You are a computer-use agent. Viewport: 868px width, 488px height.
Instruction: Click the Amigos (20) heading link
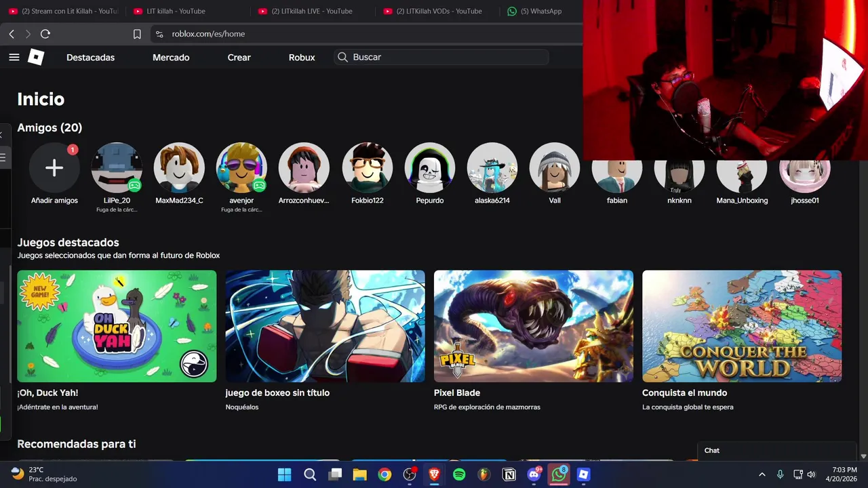click(50, 127)
